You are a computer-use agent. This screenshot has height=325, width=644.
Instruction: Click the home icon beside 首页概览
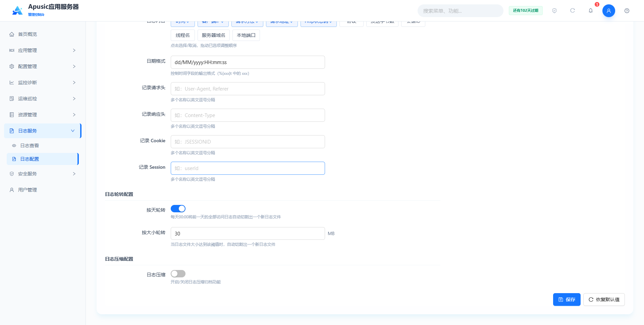coord(12,34)
